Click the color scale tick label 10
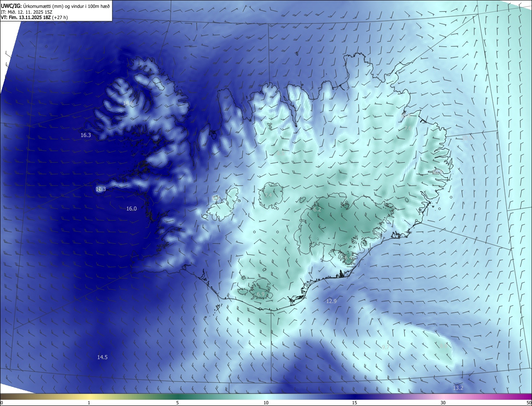 click(x=266, y=403)
